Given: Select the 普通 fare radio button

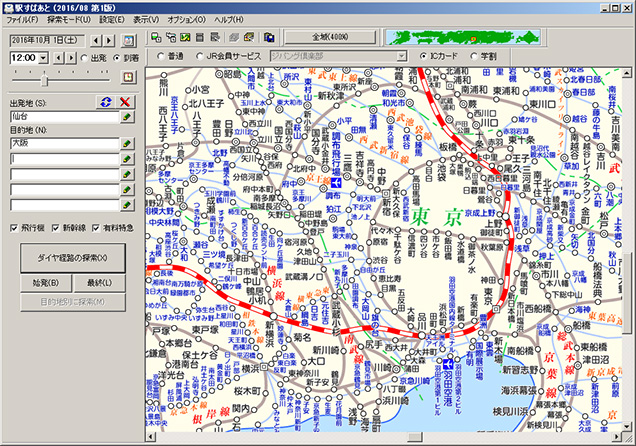Looking at the screenshot, I should click(161, 56).
